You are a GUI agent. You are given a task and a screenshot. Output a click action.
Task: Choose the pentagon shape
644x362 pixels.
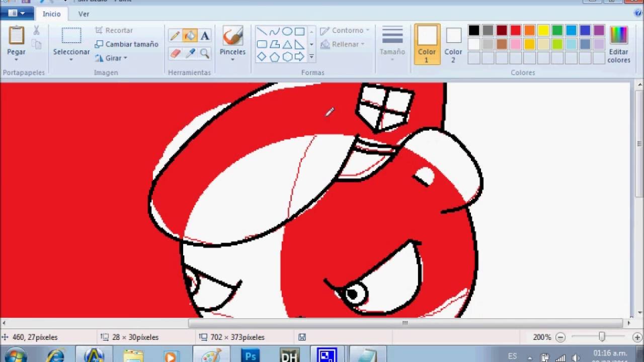(x=274, y=57)
